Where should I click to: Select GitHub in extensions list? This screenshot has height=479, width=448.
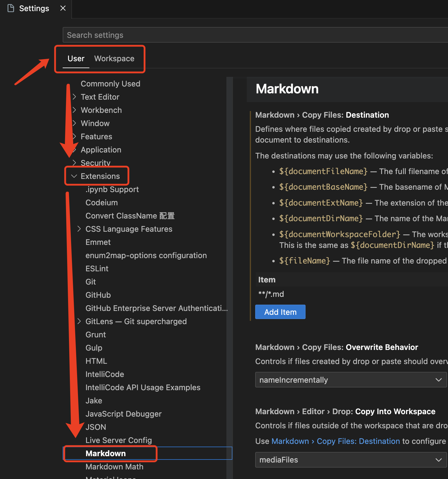point(98,295)
